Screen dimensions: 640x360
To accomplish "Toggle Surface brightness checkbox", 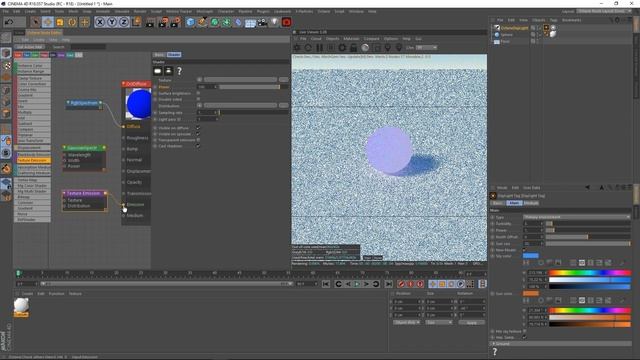I will tap(198, 93).
